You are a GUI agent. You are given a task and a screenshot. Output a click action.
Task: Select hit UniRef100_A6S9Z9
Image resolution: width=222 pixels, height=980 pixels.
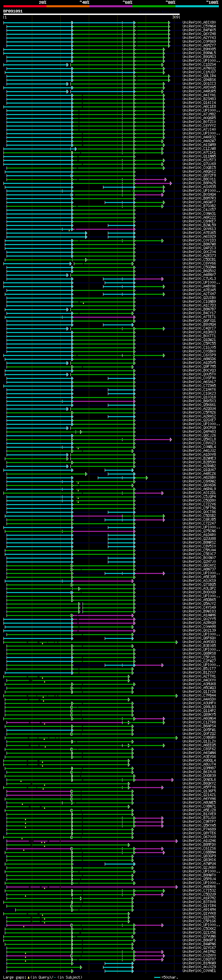point(199,237)
